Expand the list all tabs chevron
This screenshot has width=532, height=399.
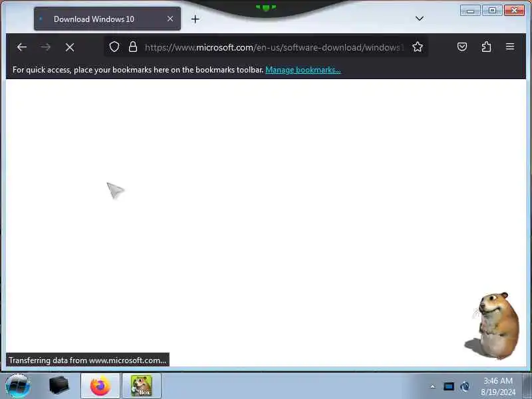click(x=420, y=19)
